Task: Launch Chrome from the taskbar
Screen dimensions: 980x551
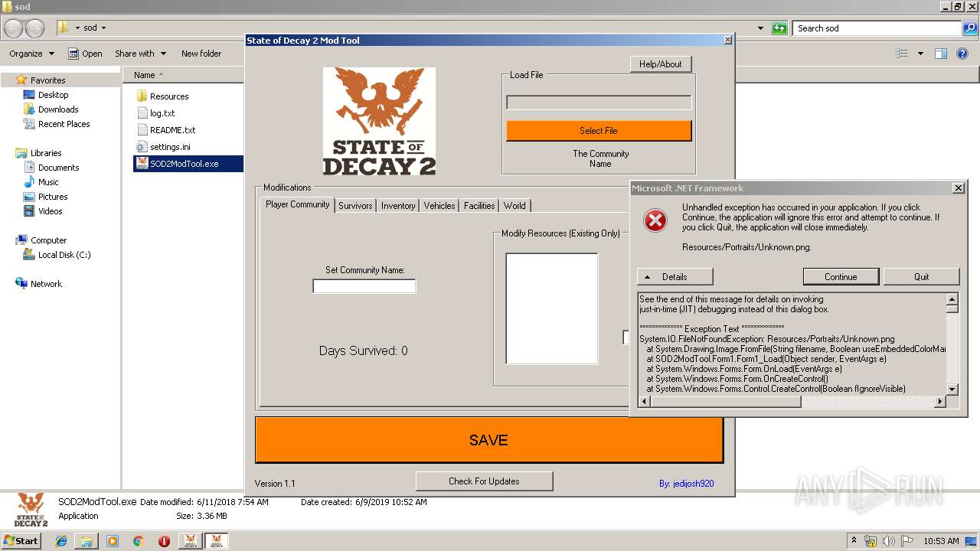Action: [138, 541]
